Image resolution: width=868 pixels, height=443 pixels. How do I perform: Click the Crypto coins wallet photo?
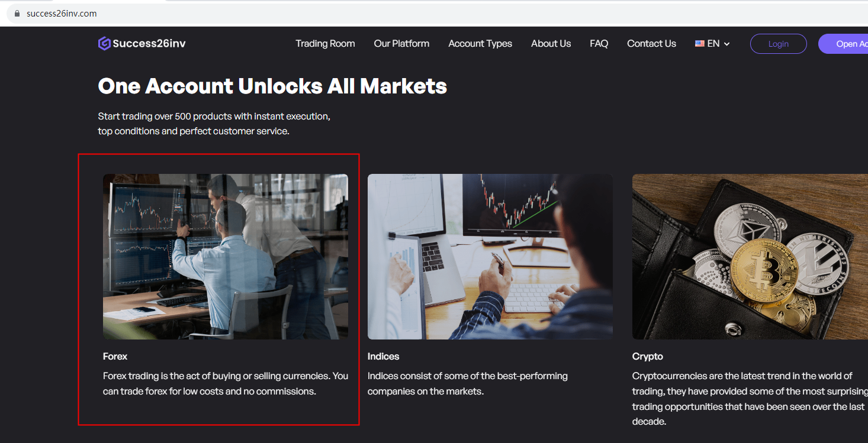[x=750, y=256]
